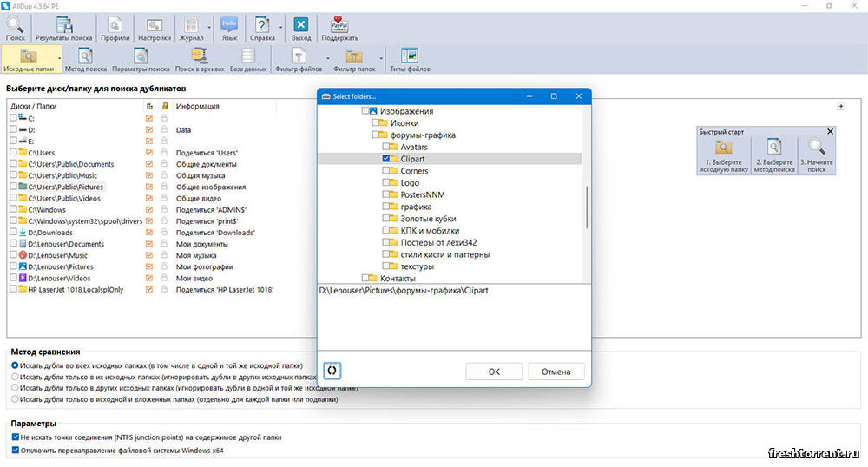Select second radio option under Метод сравнения
The width and height of the screenshot is (868, 467).
[x=15, y=378]
